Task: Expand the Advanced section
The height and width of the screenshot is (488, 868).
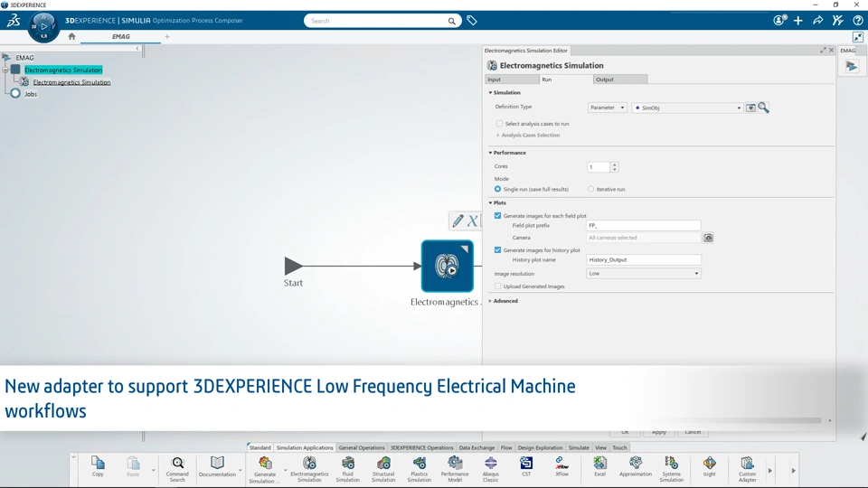Action: (490, 301)
